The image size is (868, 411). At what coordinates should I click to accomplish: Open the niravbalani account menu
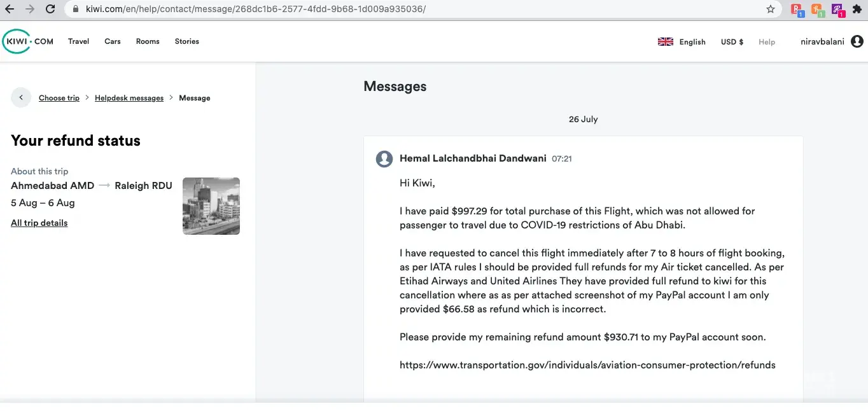pyautogui.click(x=822, y=42)
